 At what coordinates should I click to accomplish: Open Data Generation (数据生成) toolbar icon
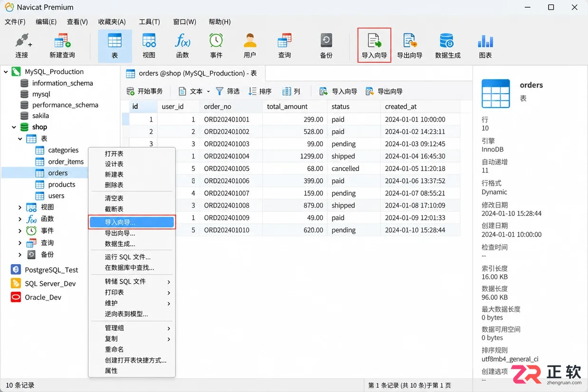pyautogui.click(x=447, y=46)
